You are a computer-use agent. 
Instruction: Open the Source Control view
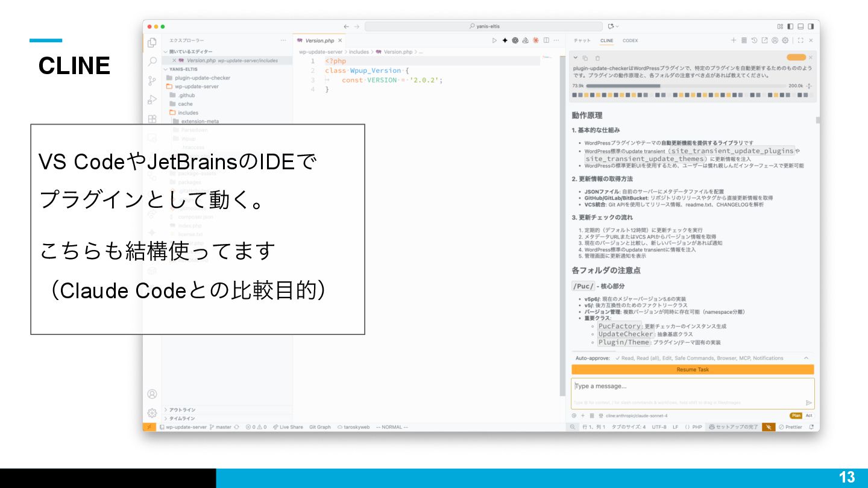(152, 81)
